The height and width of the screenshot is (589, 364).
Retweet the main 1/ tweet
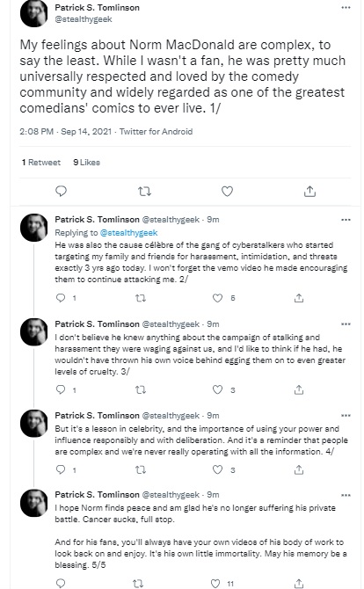[x=144, y=192]
